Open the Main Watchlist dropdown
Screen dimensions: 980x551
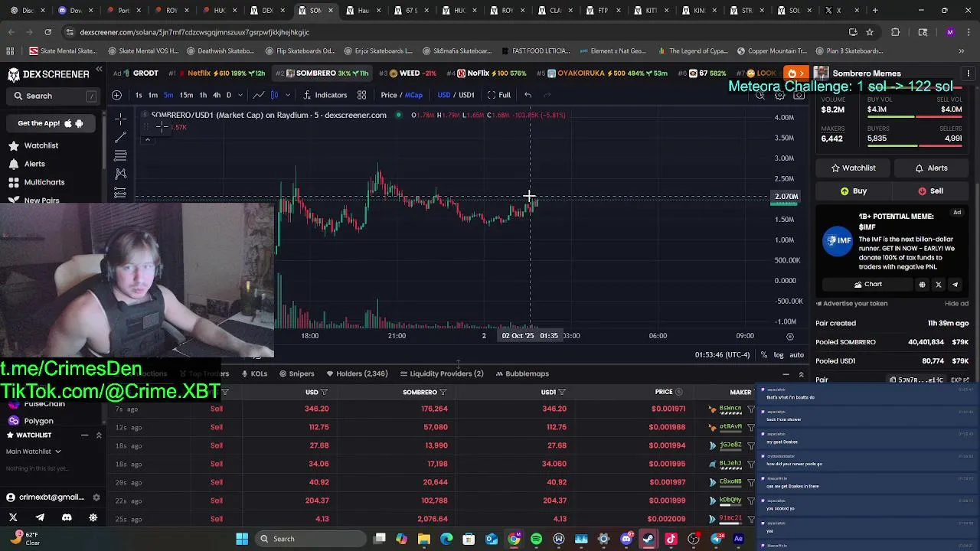point(34,452)
